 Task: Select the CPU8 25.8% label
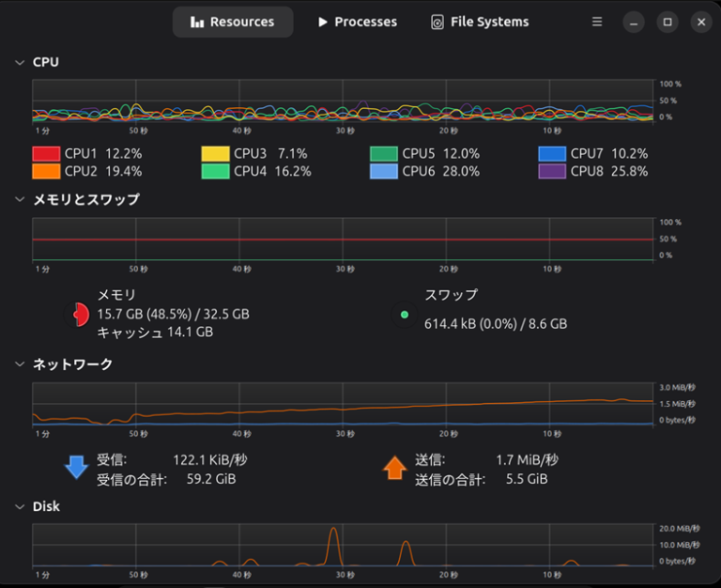(x=609, y=171)
